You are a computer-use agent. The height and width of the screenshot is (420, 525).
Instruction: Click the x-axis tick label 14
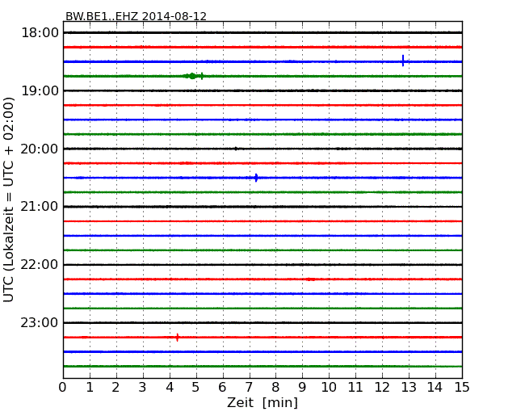point(435,387)
